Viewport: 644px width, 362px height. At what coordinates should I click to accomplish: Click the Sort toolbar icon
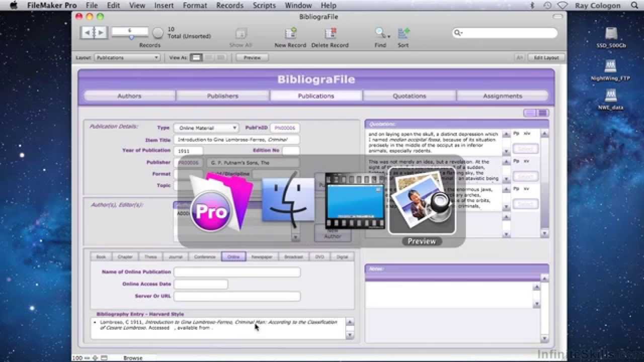tap(404, 34)
